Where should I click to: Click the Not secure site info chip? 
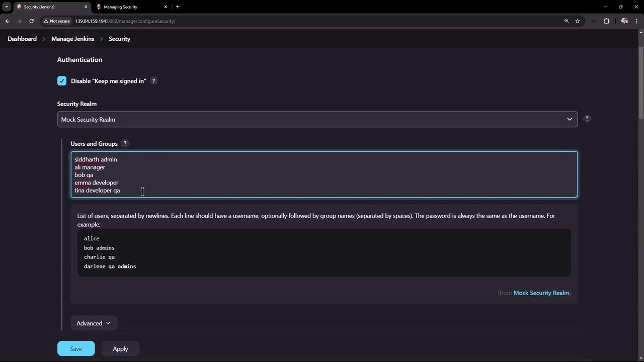[56, 21]
